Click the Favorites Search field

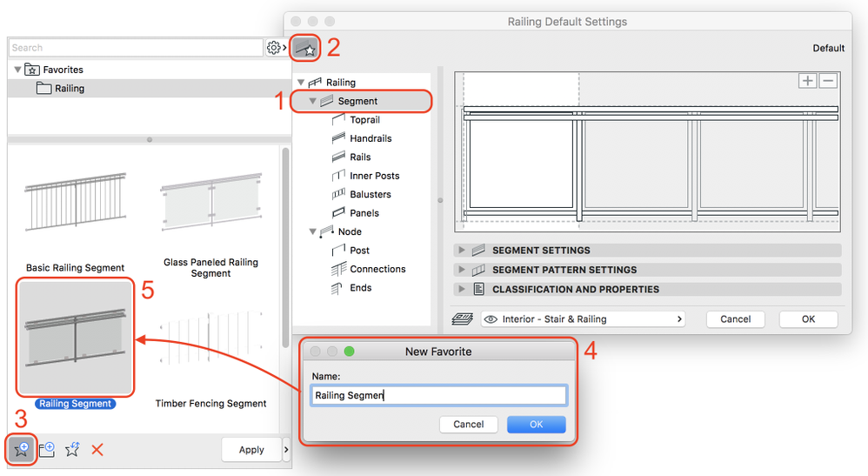[x=136, y=48]
